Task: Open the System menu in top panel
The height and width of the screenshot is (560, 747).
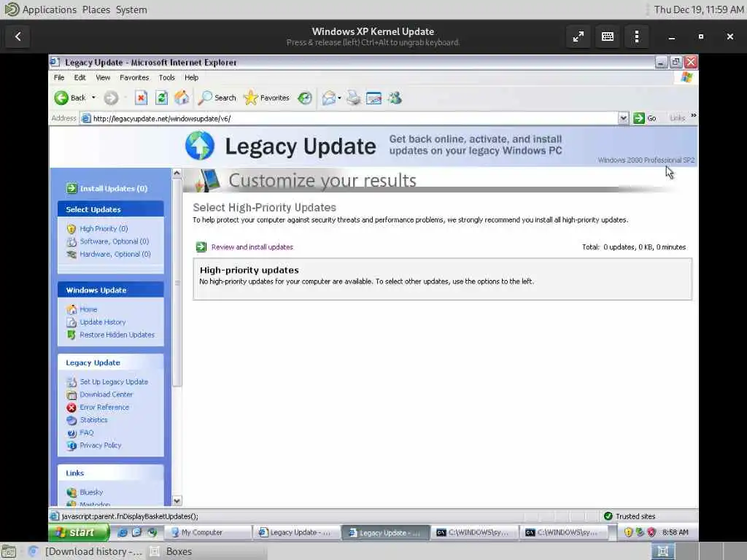Action: pos(131,9)
